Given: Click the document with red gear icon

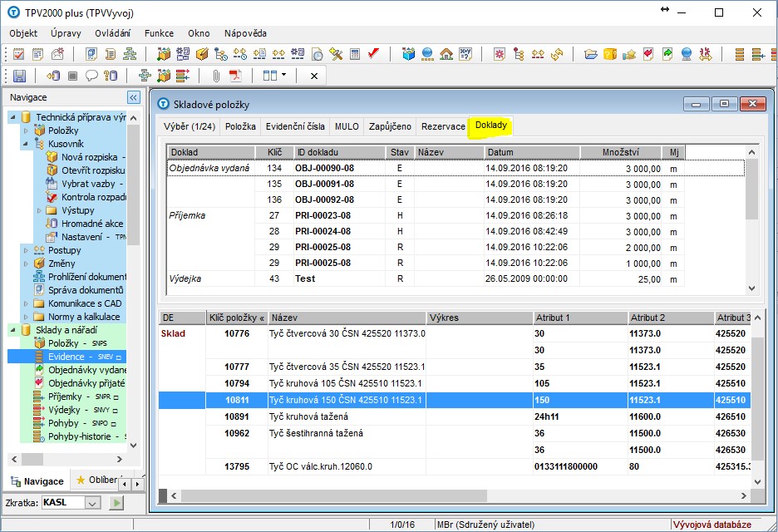Looking at the screenshot, I should tap(500, 54).
